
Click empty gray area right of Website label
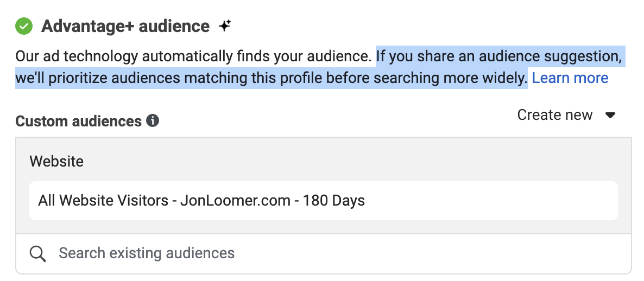[x=349, y=161]
